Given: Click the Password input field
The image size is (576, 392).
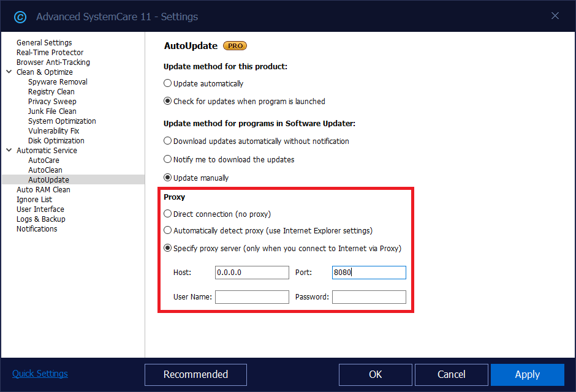Looking at the screenshot, I should click(x=369, y=297).
